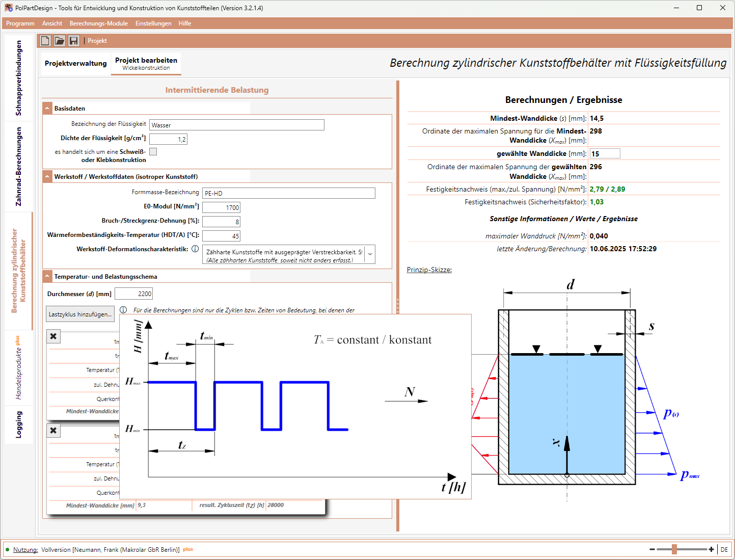Click the Durchmesser (d) input field
735x560 pixels.
[x=133, y=294]
